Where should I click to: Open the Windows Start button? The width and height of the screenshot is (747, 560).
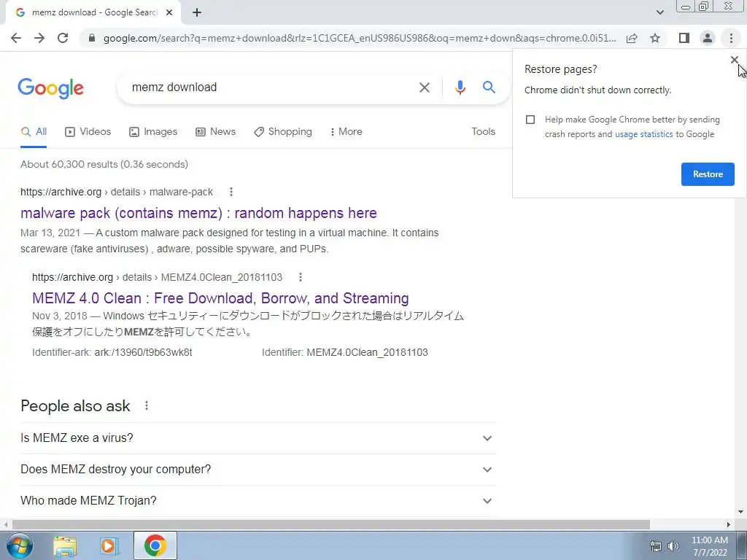click(x=20, y=545)
